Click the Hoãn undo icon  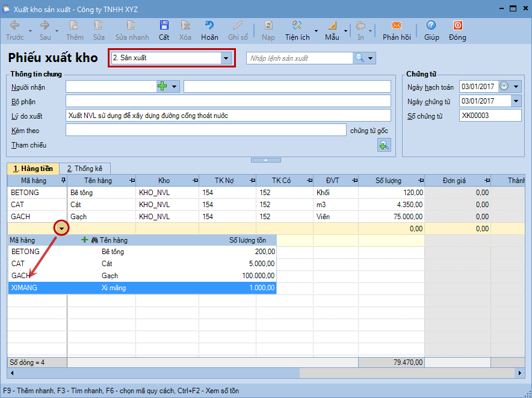click(209, 25)
